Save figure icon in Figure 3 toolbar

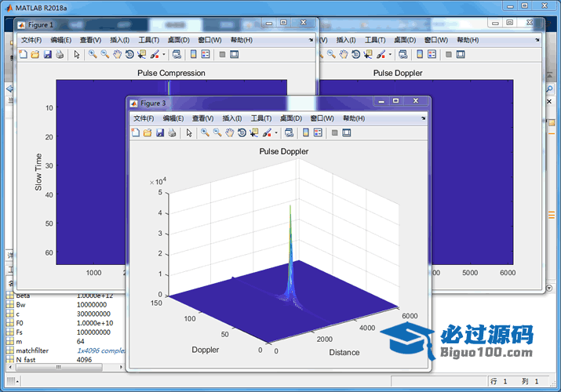[x=160, y=133]
